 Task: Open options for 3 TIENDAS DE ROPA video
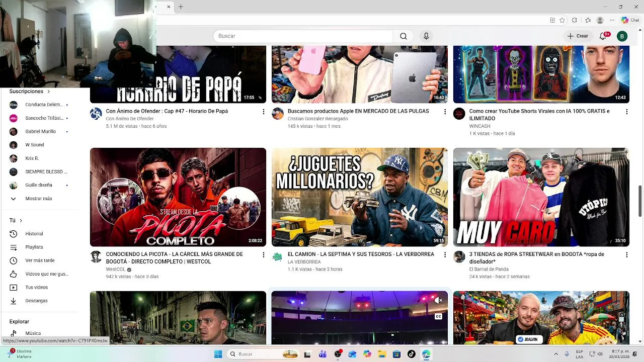coord(626,255)
